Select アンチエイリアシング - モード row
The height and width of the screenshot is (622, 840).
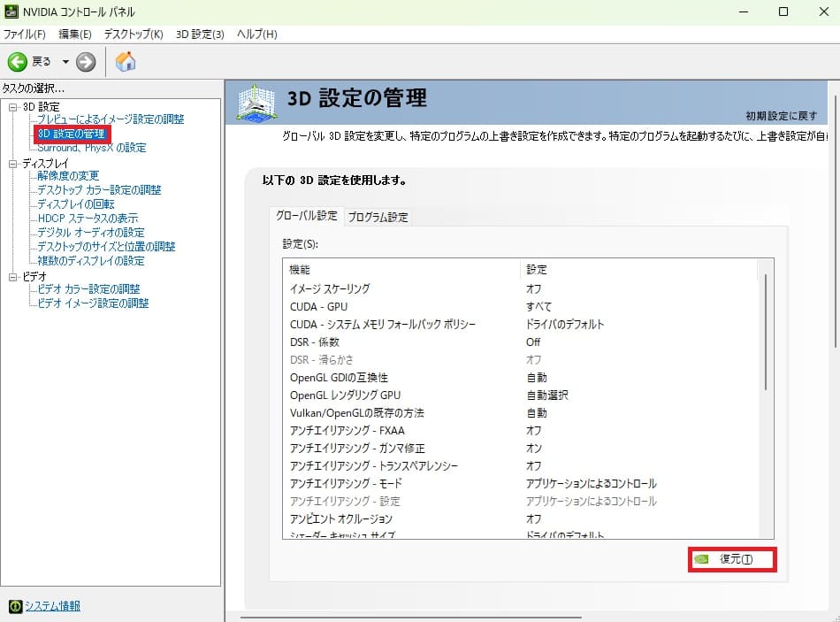[x=521, y=484]
